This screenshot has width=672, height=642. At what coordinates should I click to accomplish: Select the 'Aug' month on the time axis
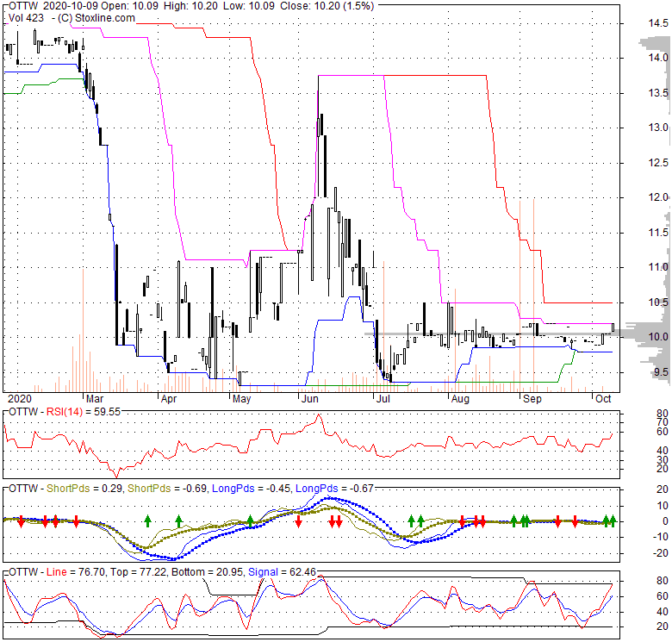(x=460, y=399)
